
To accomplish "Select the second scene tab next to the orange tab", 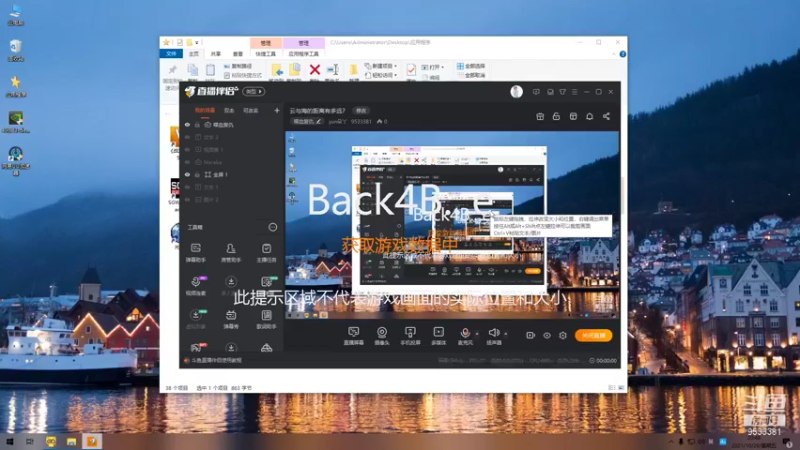I will pyautogui.click(x=229, y=110).
